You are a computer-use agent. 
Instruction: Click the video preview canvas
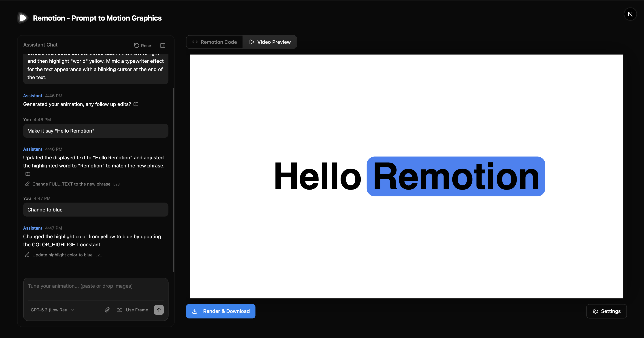406,176
